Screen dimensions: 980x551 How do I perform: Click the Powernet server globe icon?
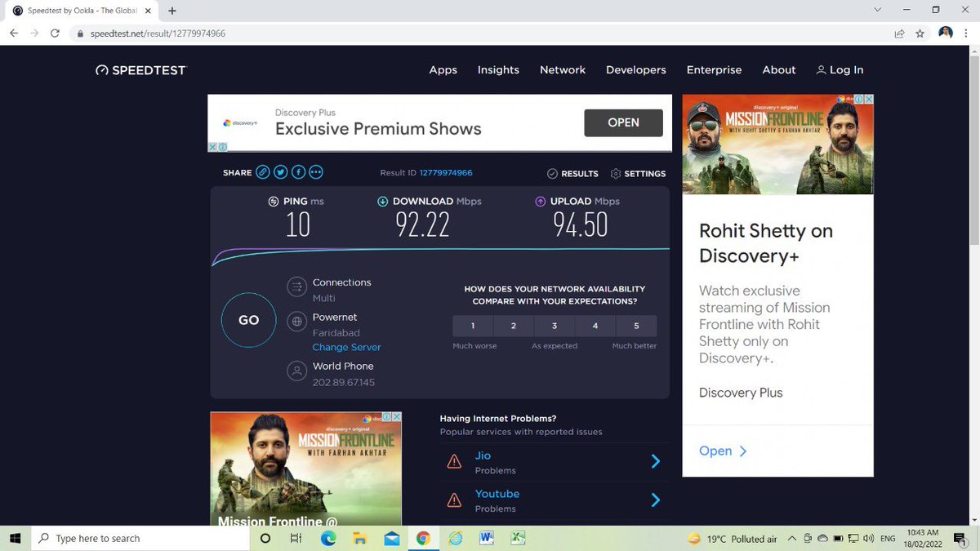click(297, 322)
